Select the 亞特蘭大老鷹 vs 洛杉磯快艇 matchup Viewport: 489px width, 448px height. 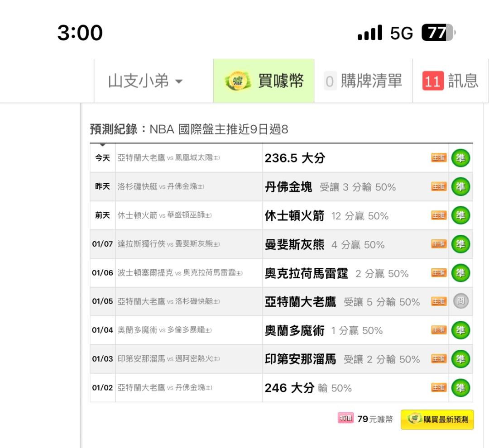coord(169,301)
